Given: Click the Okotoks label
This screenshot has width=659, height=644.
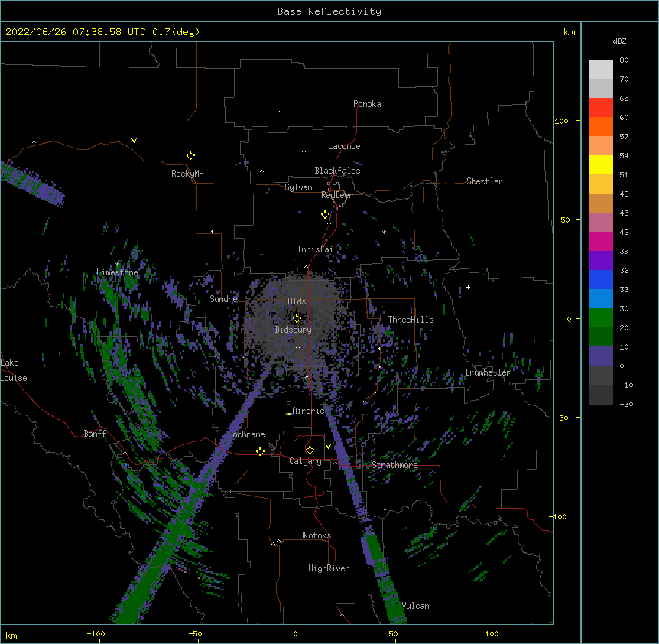Looking at the screenshot, I should (315, 535).
